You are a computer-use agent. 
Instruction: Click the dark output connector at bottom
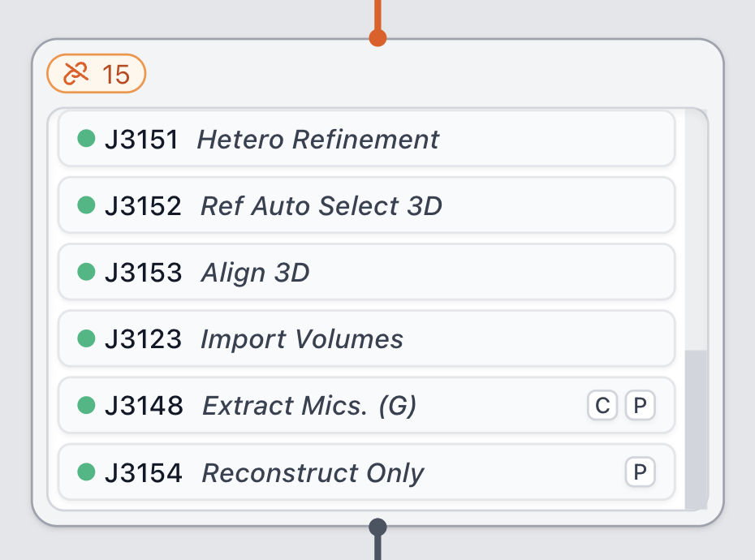377,528
